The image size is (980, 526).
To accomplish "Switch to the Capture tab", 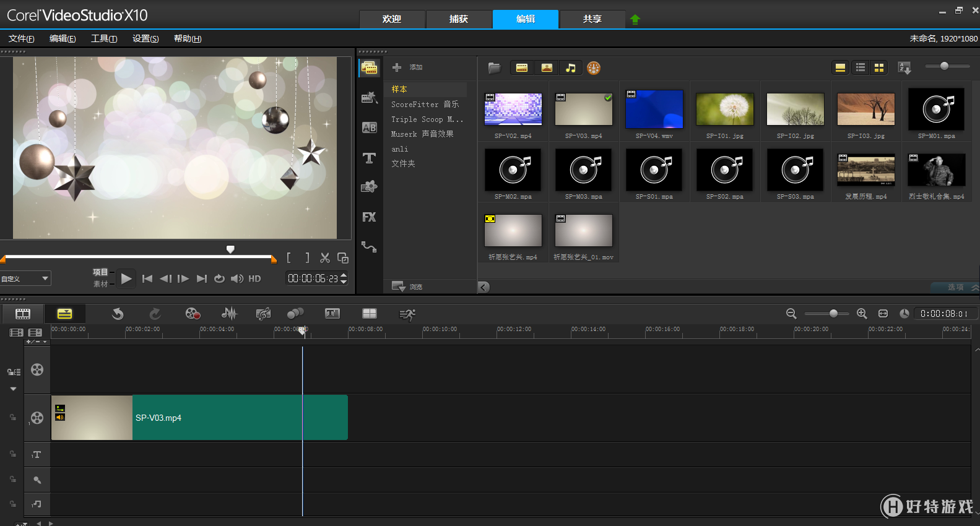I will tap(459, 19).
